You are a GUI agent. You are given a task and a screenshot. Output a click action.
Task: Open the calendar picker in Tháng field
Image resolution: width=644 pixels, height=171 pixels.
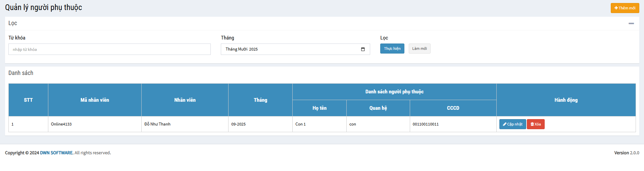(x=363, y=49)
